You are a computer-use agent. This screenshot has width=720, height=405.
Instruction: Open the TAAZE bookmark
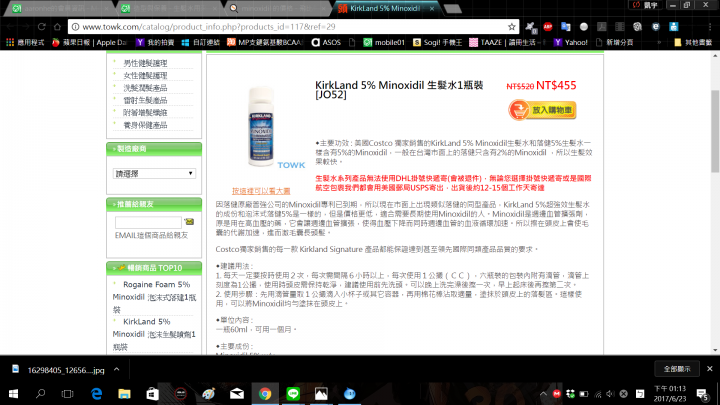(x=507, y=42)
